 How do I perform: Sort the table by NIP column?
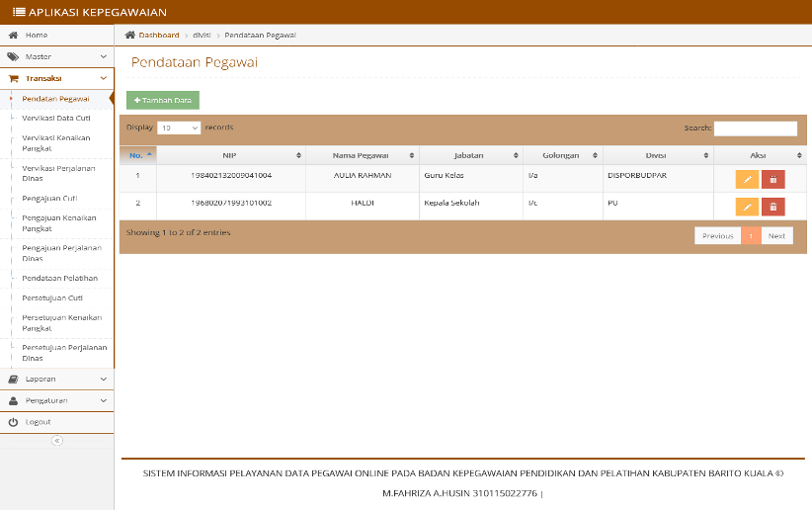(x=231, y=155)
